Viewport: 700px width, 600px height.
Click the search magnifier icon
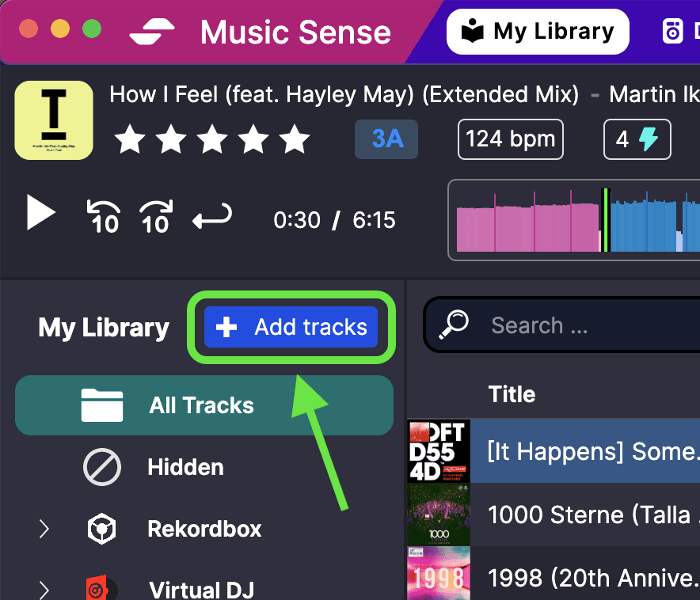[x=454, y=325]
